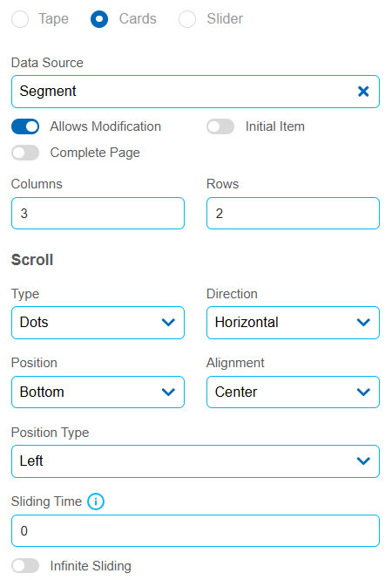Focus the Sliding Time input field
The width and height of the screenshot is (392, 580).
coord(195,531)
